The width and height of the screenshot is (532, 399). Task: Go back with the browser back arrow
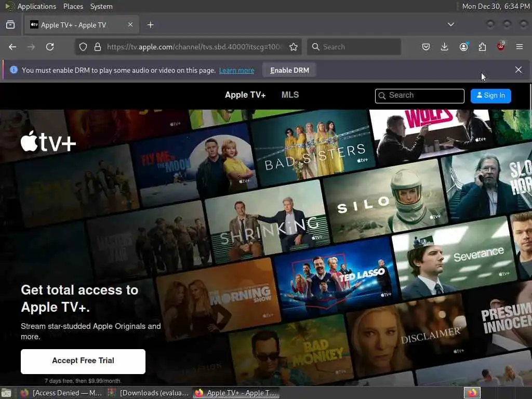[x=12, y=47]
